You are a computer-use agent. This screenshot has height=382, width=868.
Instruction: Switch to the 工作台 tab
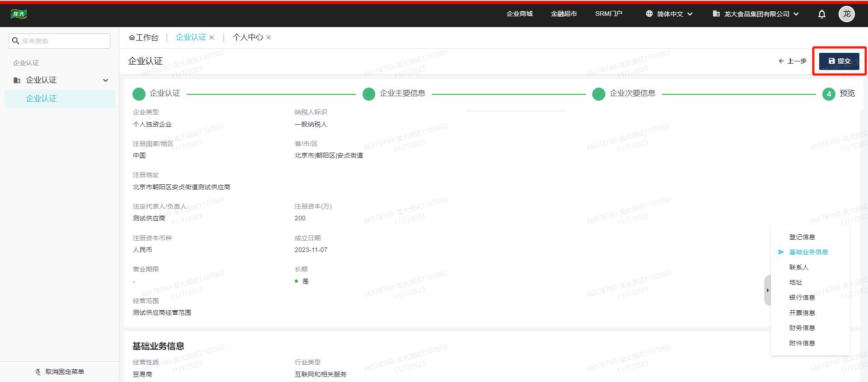click(144, 37)
